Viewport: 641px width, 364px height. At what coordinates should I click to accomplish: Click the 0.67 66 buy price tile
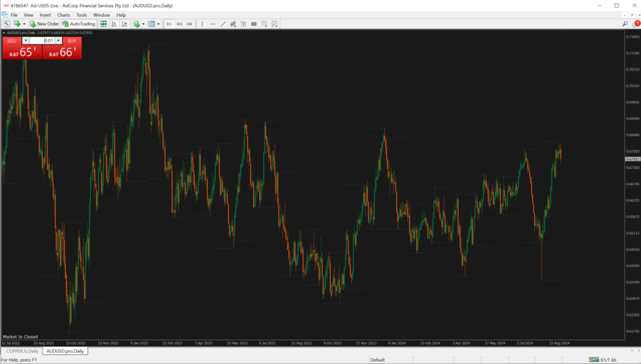point(62,52)
